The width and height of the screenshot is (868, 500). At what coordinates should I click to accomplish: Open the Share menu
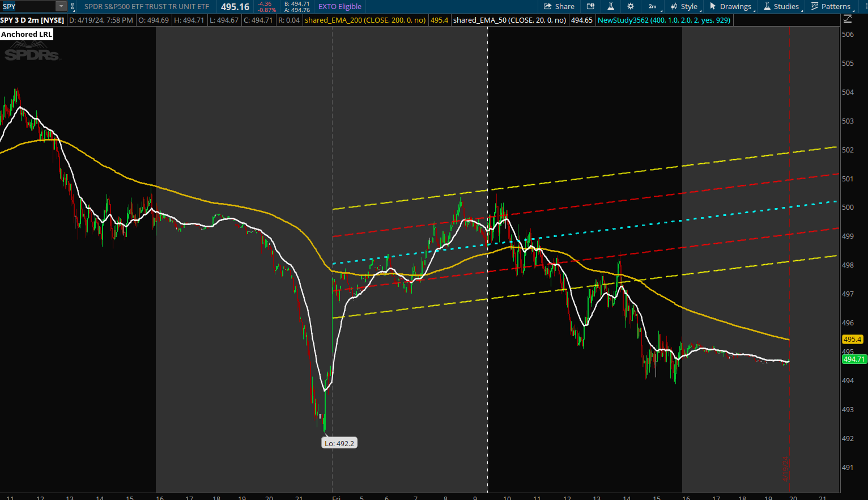coord(559,7)
